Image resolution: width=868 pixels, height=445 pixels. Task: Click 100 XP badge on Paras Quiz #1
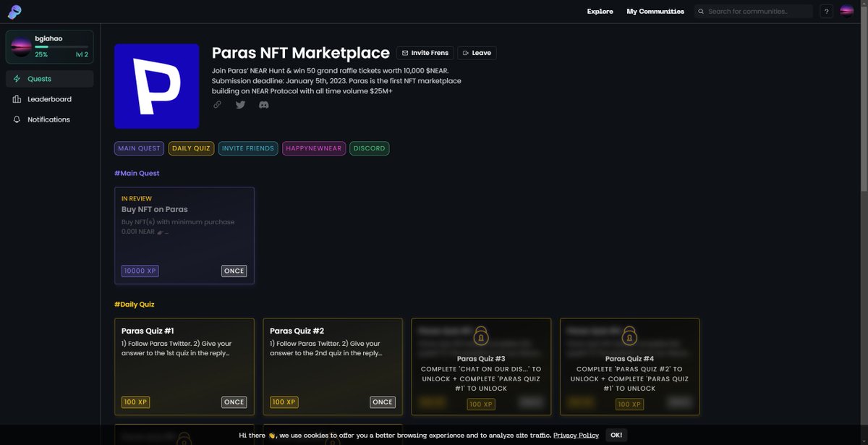coord(135,402)
